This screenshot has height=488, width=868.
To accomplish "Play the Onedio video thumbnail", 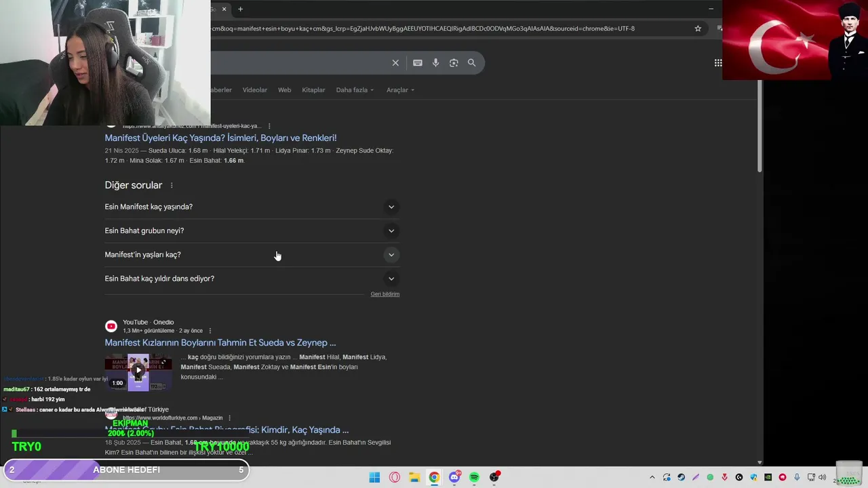I will [138, 372].
